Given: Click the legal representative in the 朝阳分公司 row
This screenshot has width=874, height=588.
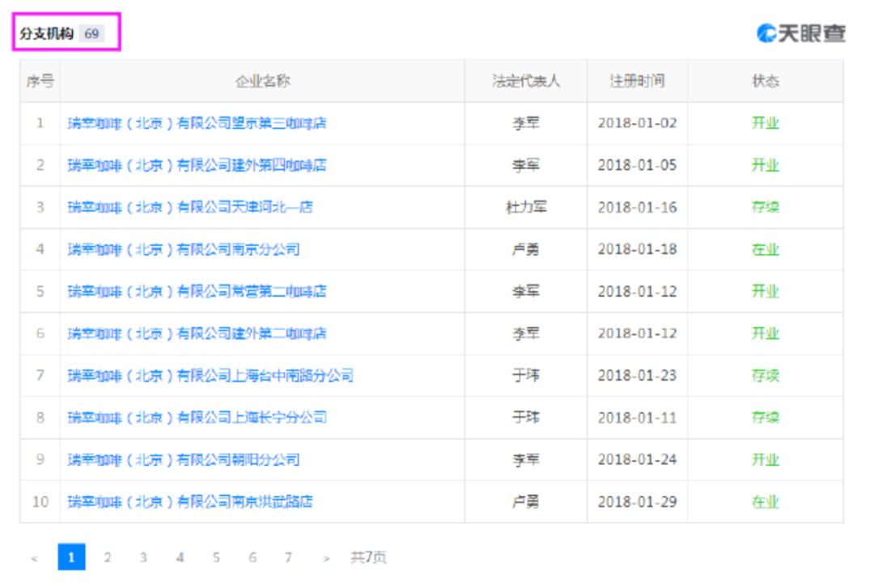Looking at the screenshot, I should click(526, 460).
